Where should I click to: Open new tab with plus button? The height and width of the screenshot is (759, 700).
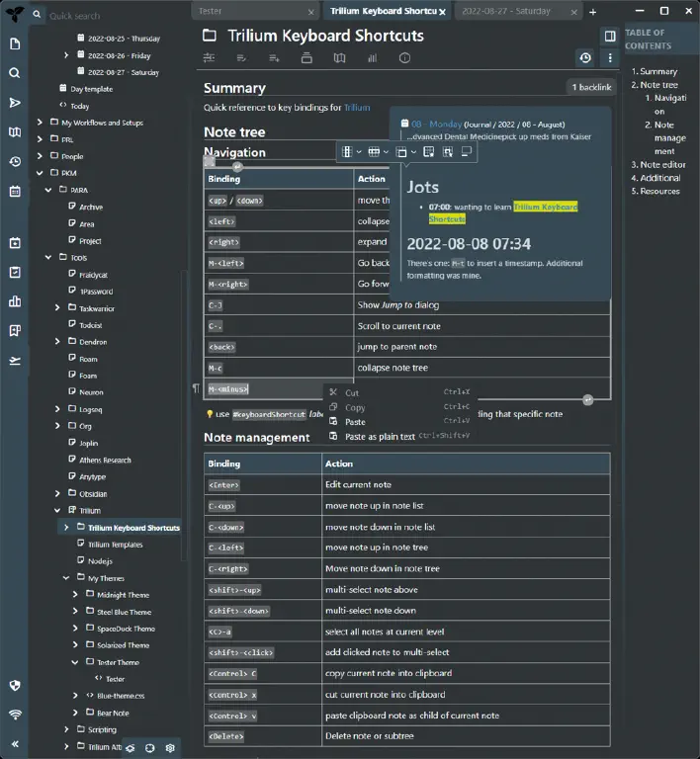(x=592, y=12)
